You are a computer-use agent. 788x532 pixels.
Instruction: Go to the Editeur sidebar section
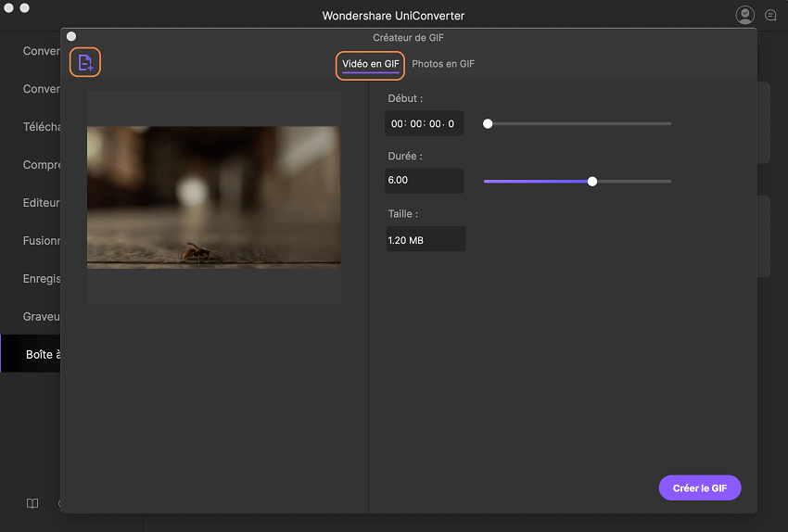coord(42,203)
